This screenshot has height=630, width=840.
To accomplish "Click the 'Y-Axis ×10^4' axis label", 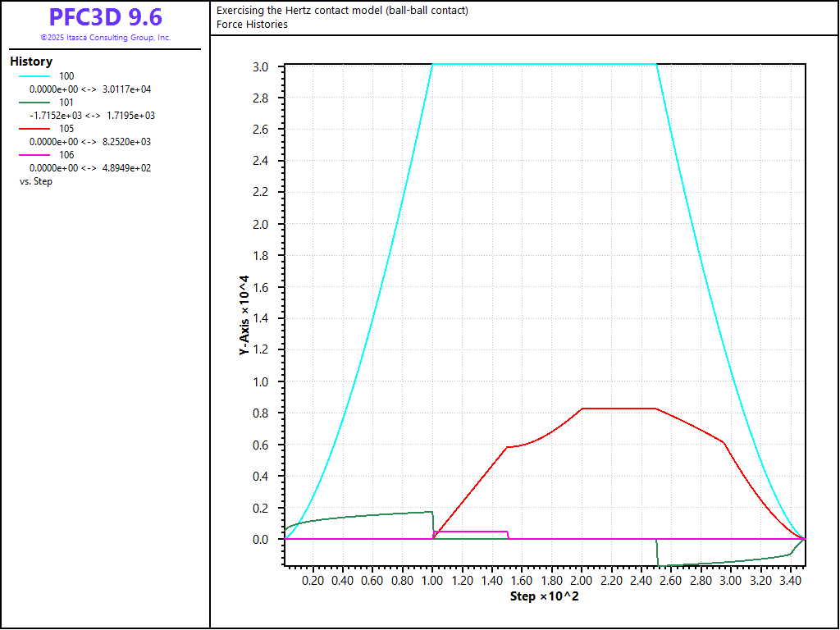I will tap(244, 315).
